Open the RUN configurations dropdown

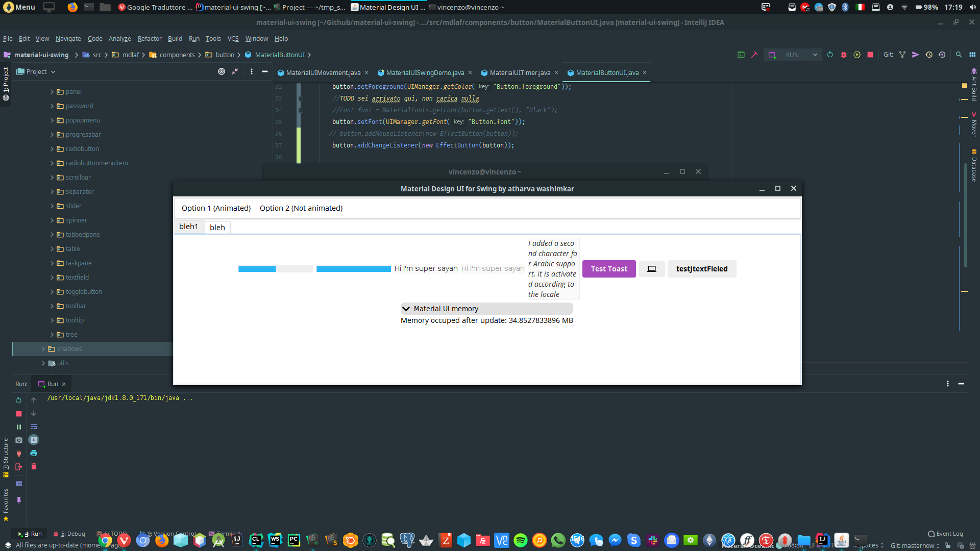(815, 55)
